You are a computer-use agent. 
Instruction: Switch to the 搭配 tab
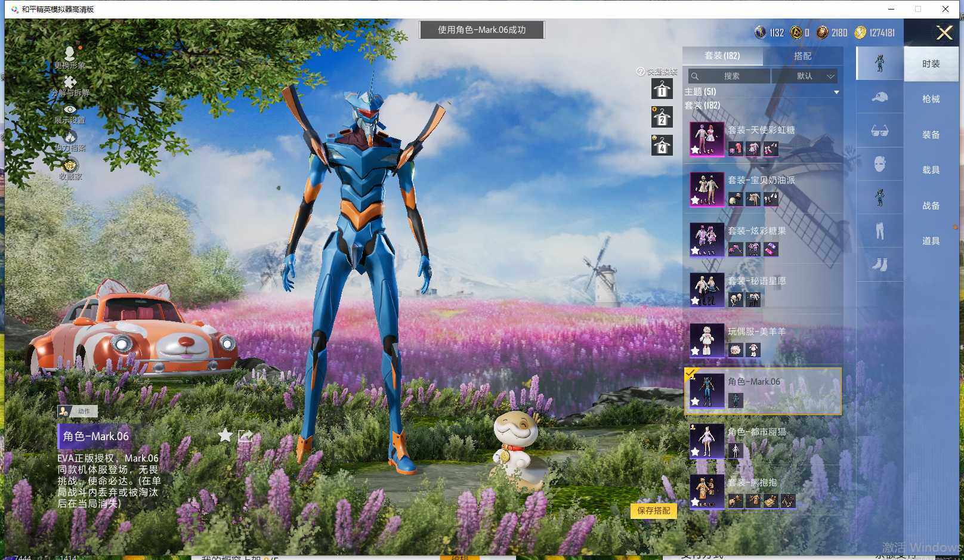coord(803,55)
